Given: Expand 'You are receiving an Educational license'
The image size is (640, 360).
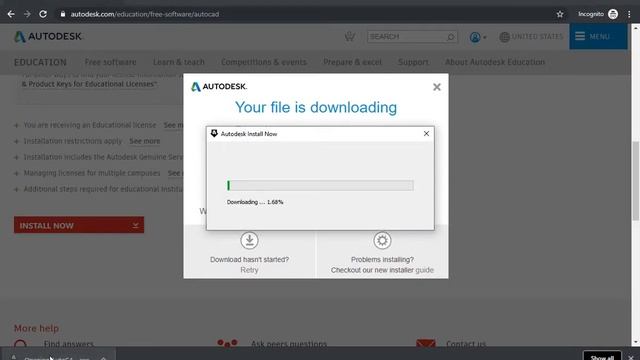Looking at the screenshot, I should (16, 125).
